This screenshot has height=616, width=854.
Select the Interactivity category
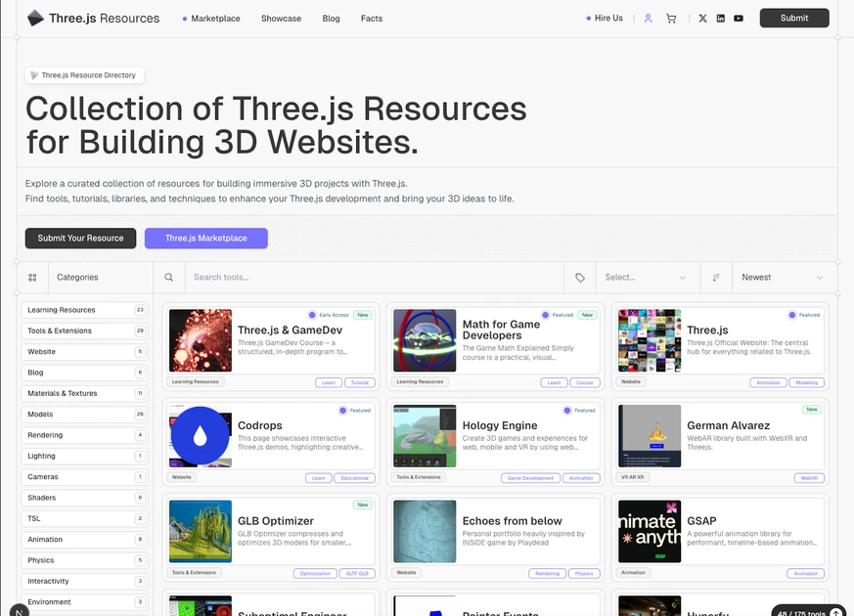[84, 581]
